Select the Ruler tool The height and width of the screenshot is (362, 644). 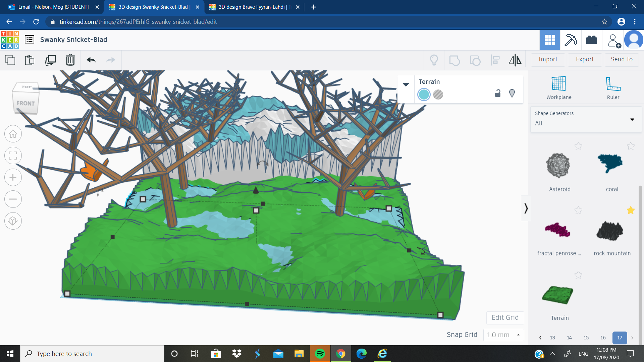point(613,87)
